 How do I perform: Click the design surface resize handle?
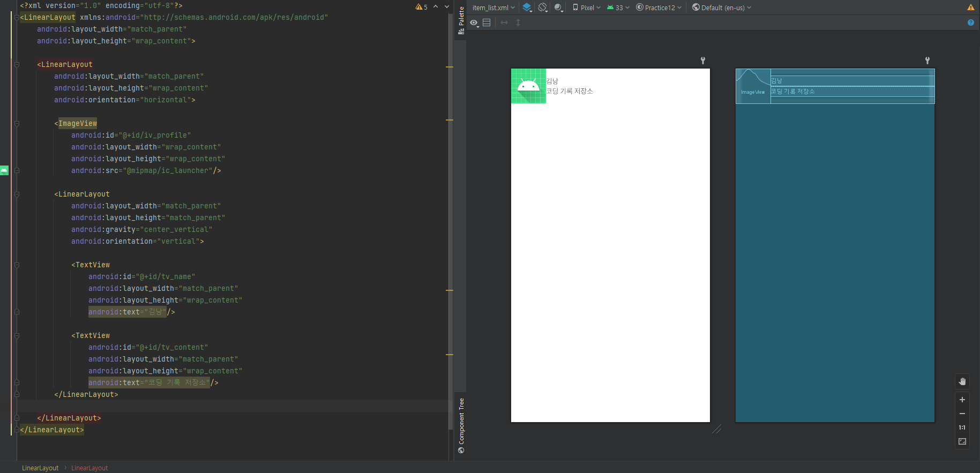(x=717, y=429)
